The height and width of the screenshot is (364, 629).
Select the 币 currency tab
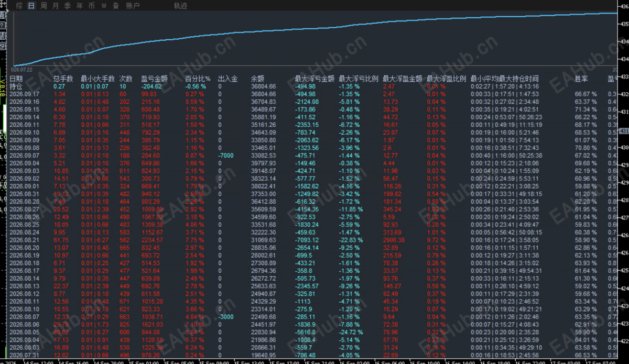coord(91,6)
